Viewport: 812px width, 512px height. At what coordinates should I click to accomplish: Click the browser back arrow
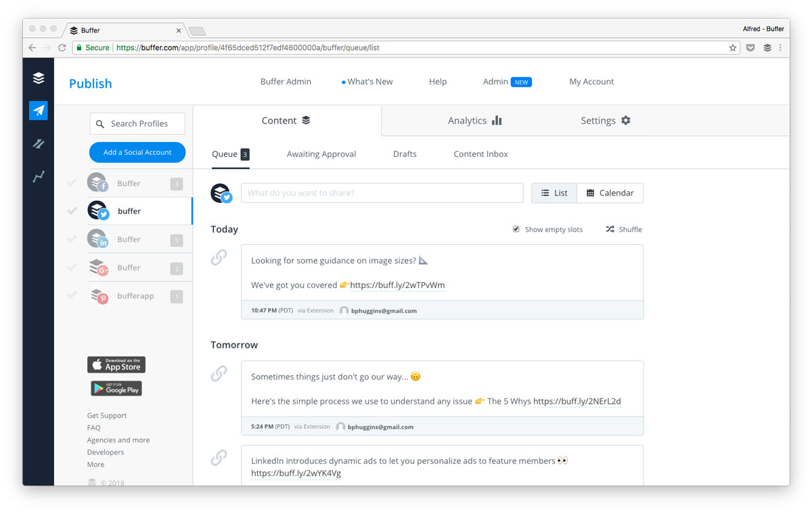pos(32,48)
